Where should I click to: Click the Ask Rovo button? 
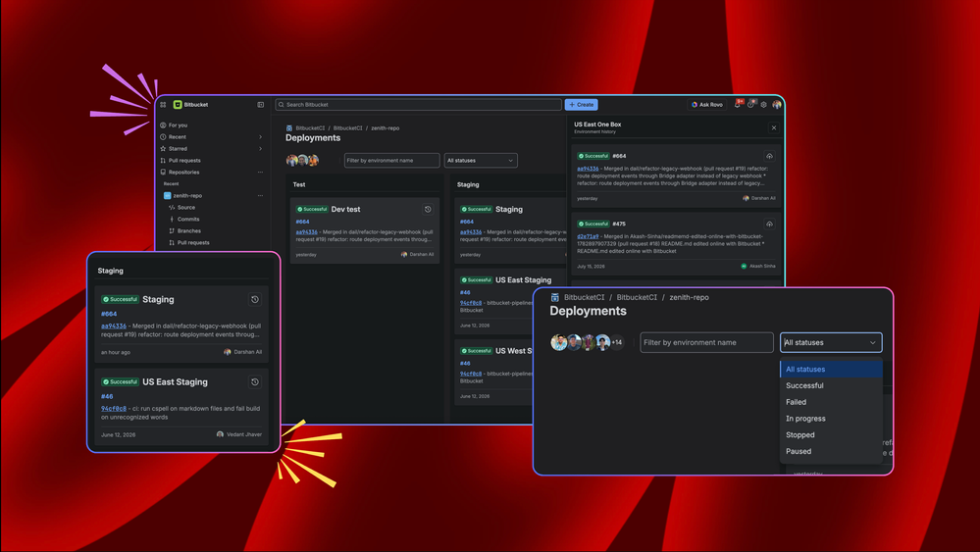click(707, 105)
